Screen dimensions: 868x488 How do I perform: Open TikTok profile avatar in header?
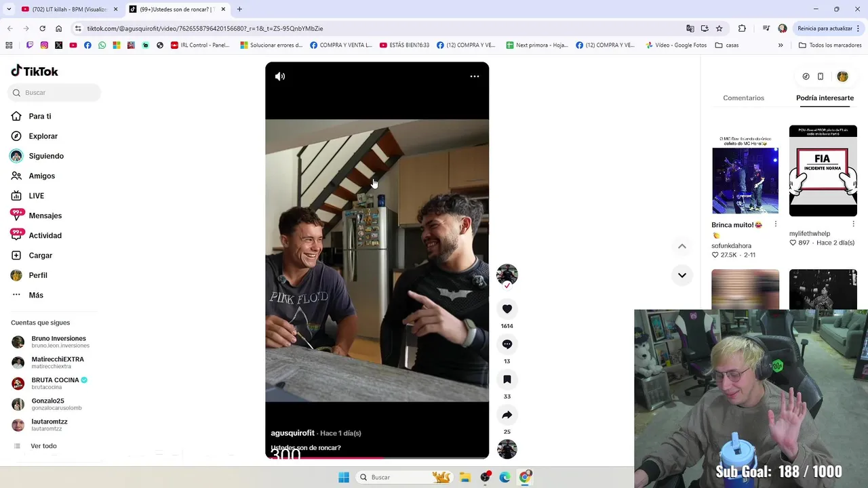pos(842,77)
